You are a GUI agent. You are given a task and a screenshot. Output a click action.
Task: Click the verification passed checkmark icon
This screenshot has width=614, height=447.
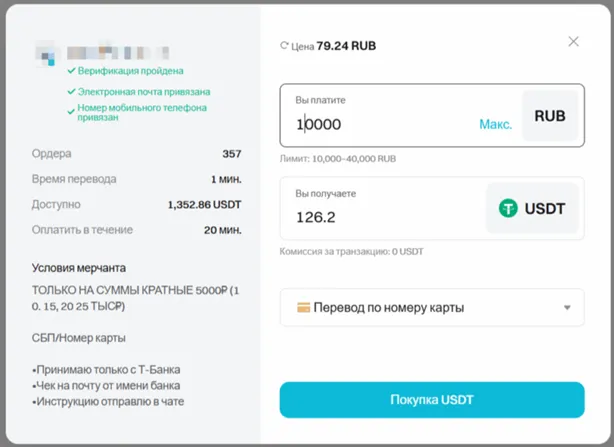71,71
